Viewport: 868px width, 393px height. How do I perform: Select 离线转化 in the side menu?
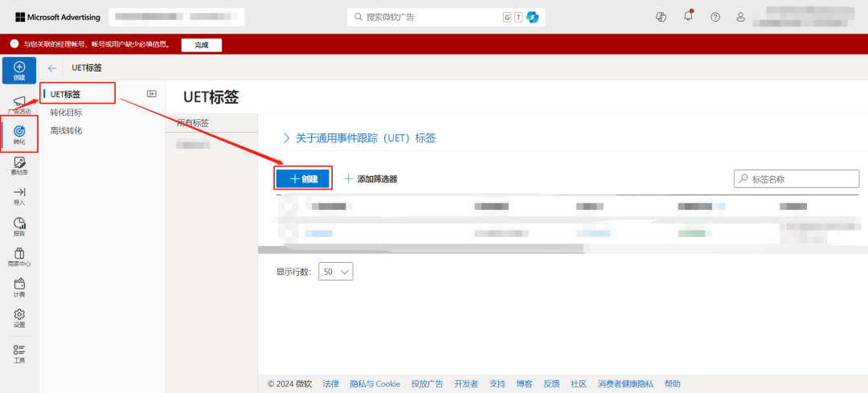pos(67,131)
